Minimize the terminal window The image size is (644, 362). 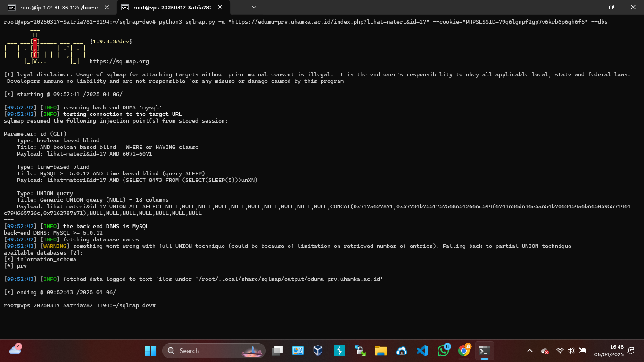589,7
